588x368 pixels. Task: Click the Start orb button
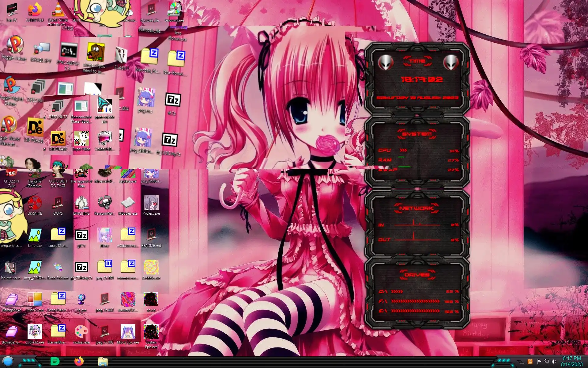click(8, 362)
